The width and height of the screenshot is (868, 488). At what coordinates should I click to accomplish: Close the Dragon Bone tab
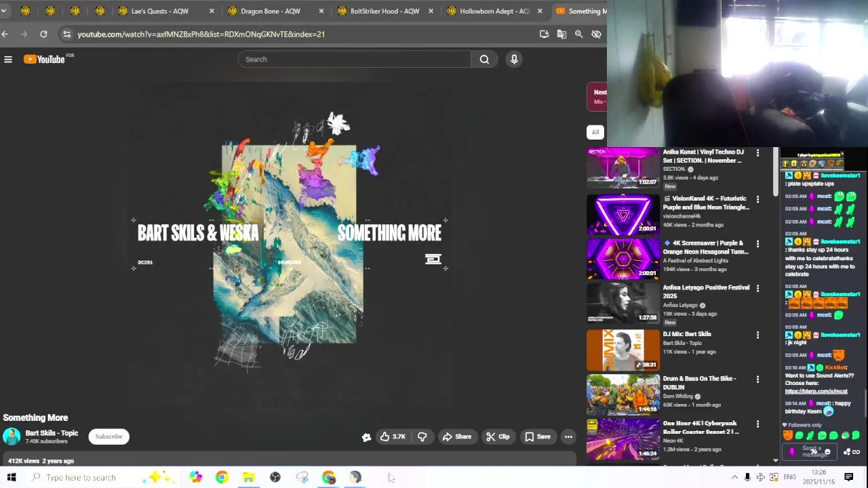pos(321,11)
